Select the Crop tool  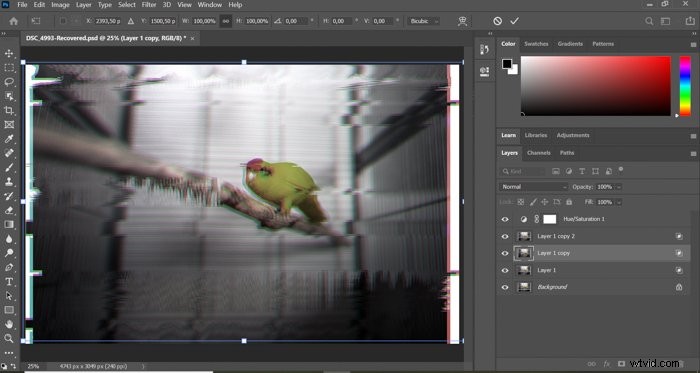9,111
